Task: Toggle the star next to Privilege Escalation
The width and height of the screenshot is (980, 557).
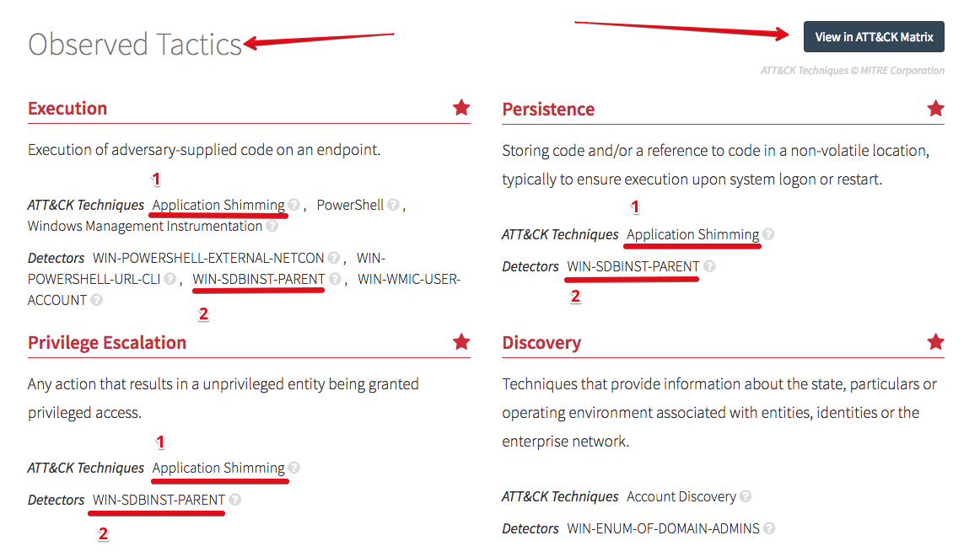Action: point(461,342)
